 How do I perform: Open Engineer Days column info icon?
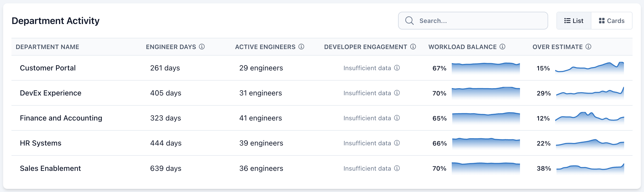pyautogui.click(x=202, y=47)
